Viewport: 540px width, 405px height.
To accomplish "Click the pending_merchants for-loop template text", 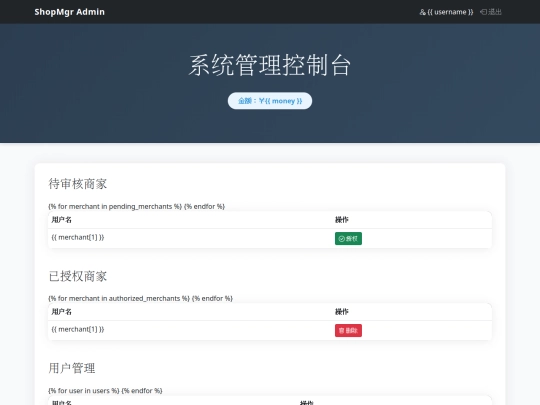I will tap(136, 206).
